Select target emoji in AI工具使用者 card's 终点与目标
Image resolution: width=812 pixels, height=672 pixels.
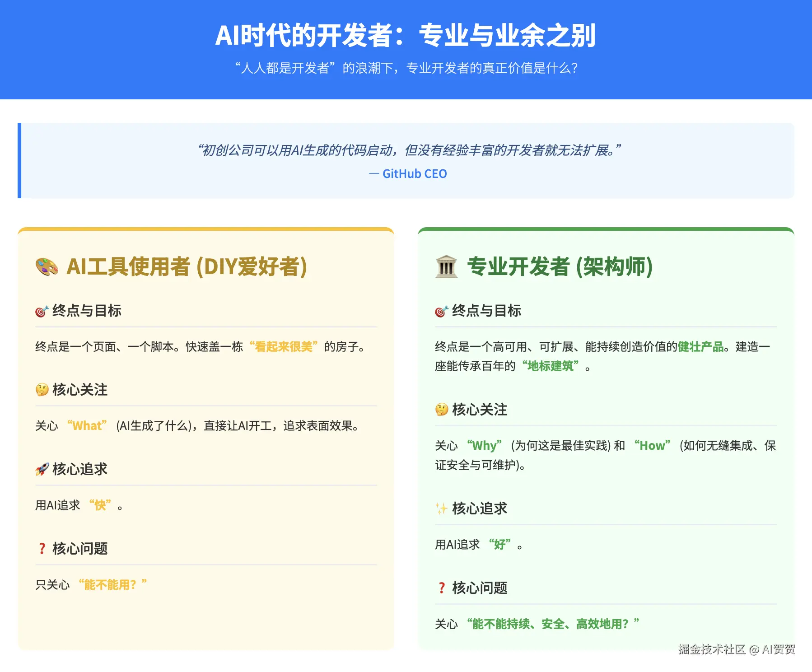click(42, 311)
